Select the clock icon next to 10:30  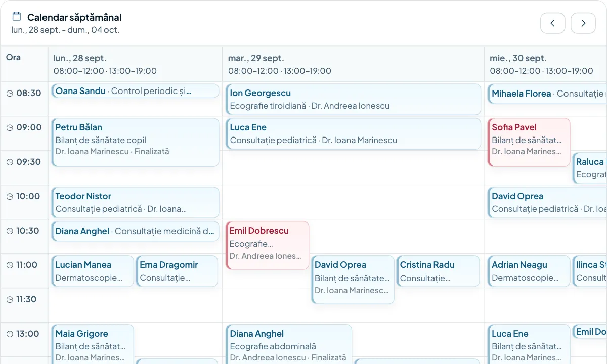coord(10,231)
